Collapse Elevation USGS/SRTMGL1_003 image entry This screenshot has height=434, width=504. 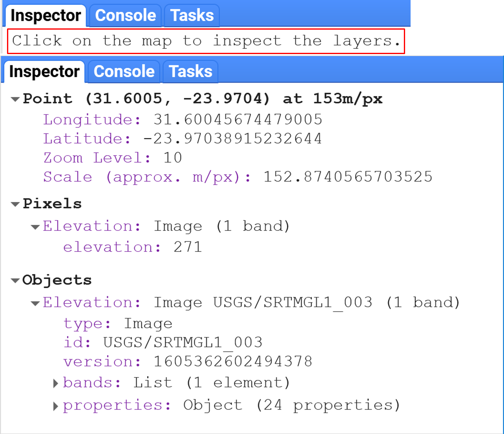click(x=35, y=303)
